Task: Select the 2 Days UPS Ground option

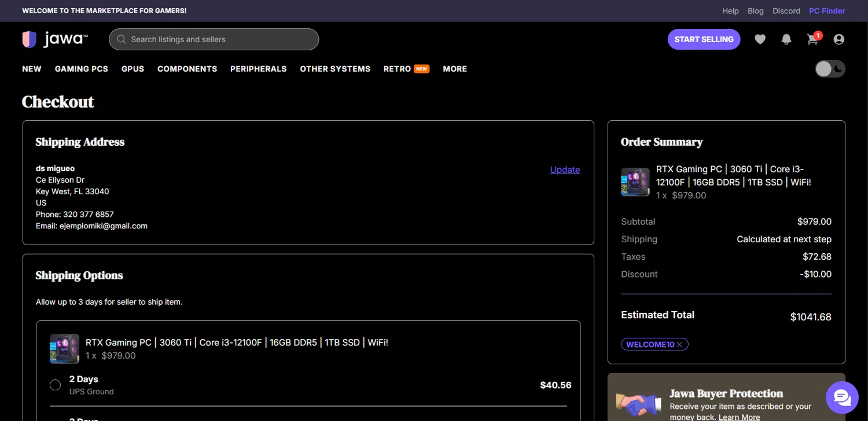Action: click(x=56, y=385)
